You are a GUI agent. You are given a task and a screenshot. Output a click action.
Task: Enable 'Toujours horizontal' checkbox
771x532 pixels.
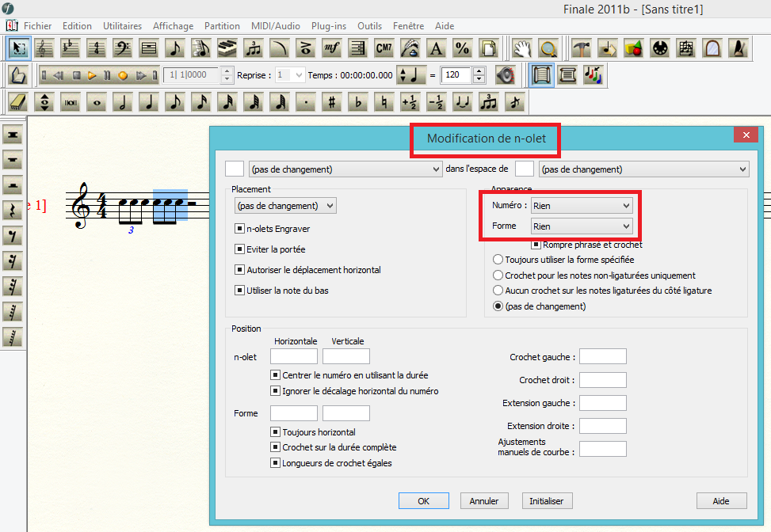click(275, 432)
